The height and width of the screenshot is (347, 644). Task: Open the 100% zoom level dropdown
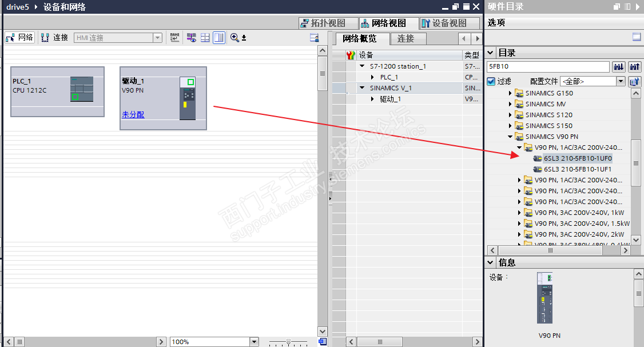255,342
